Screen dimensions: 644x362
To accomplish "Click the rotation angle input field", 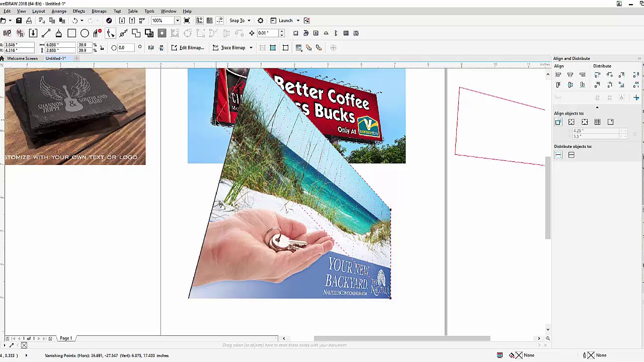I will 125,48.
